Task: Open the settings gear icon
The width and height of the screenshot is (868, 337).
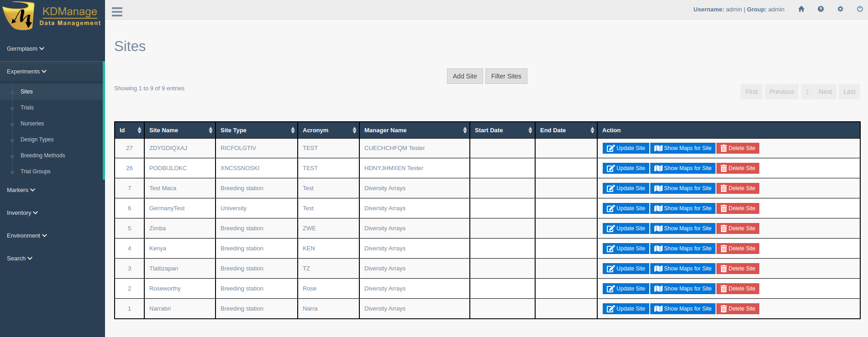Action: coord(840,9)
